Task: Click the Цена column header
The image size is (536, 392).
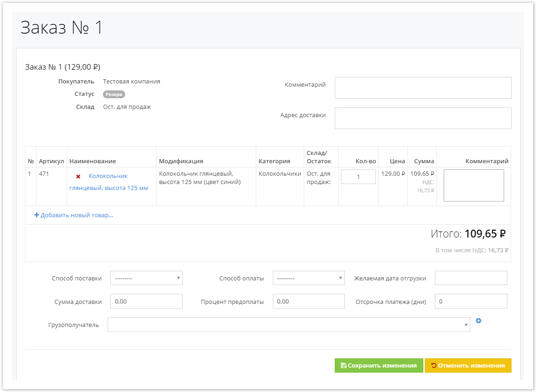Action: [397, 161]
